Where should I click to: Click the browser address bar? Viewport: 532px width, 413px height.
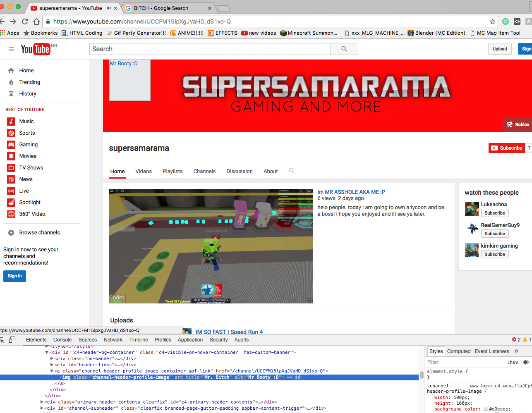click(x=269, y=21)
